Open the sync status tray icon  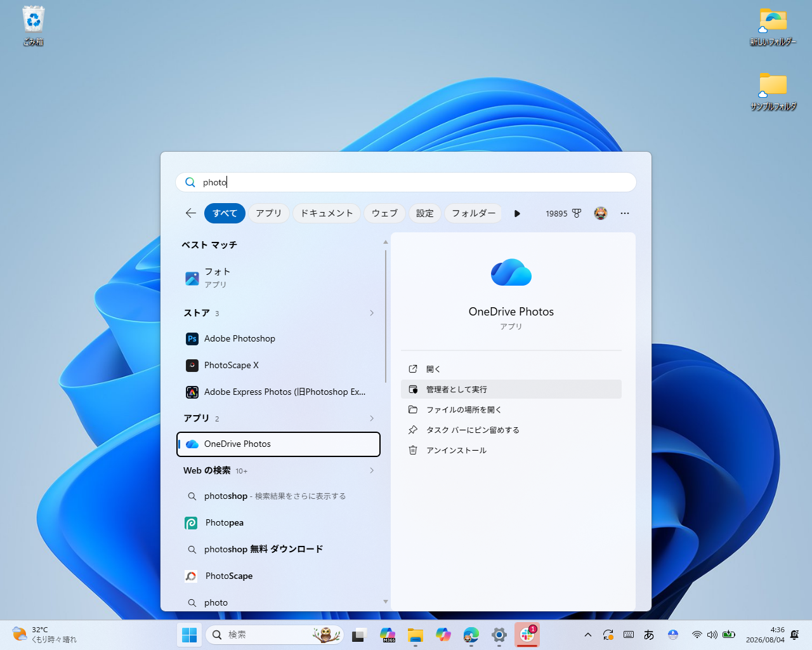tap(608, 635)
